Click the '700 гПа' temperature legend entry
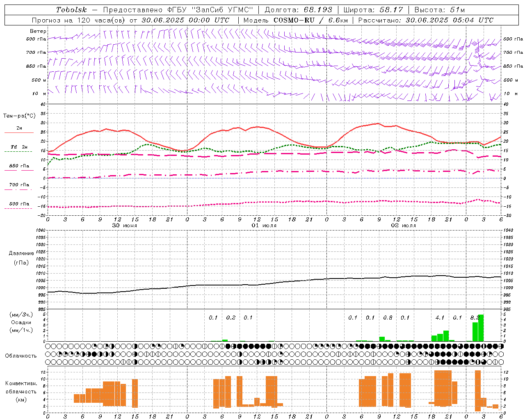Image resolution: width=525 pixels, height=420 pixels. [19, 185]
